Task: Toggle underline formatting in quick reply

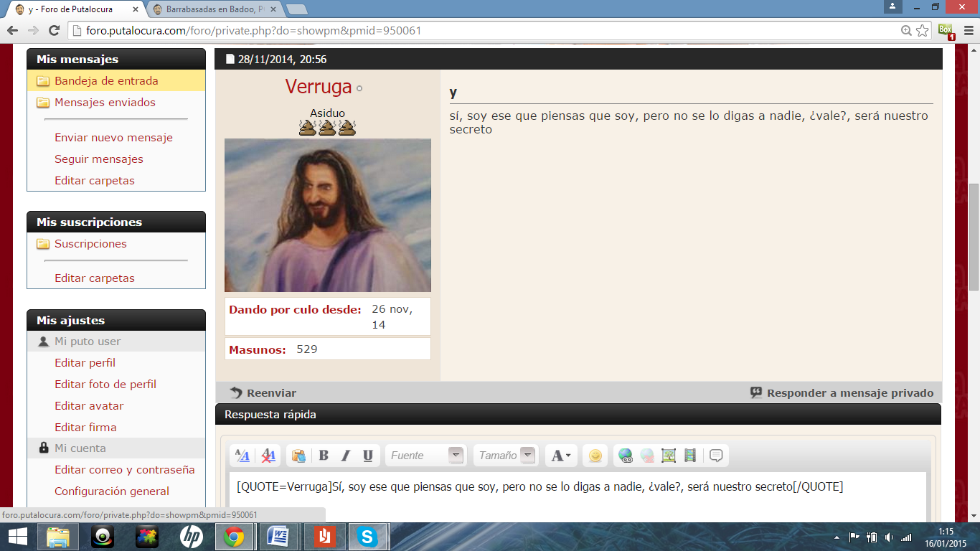Action: pos(368,456)
